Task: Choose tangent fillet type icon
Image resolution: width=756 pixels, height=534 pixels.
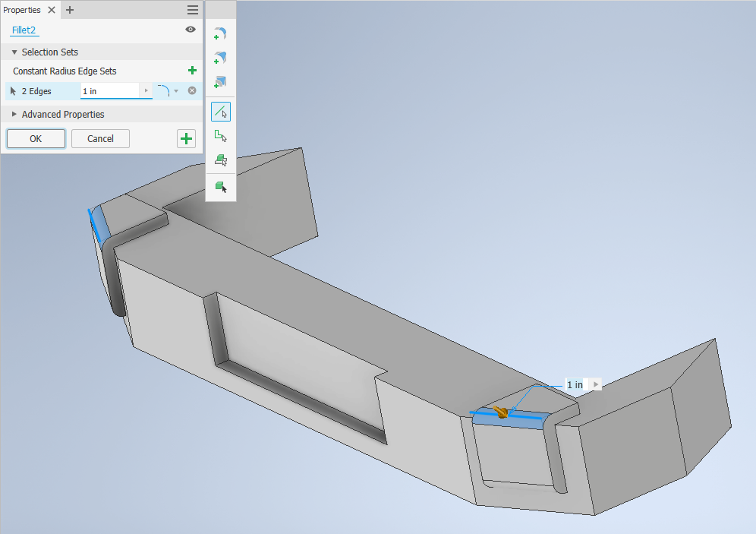Action: pyautogui.click(x=164, y=90)
